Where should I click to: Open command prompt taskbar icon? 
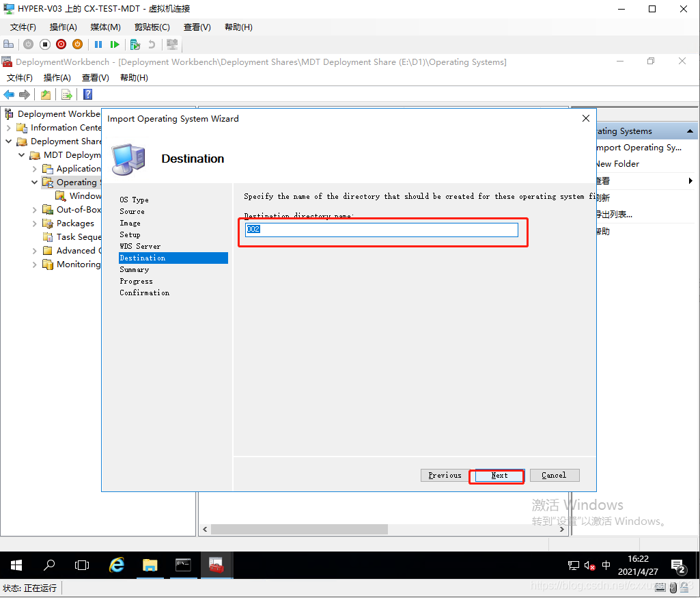pos(183,565)
